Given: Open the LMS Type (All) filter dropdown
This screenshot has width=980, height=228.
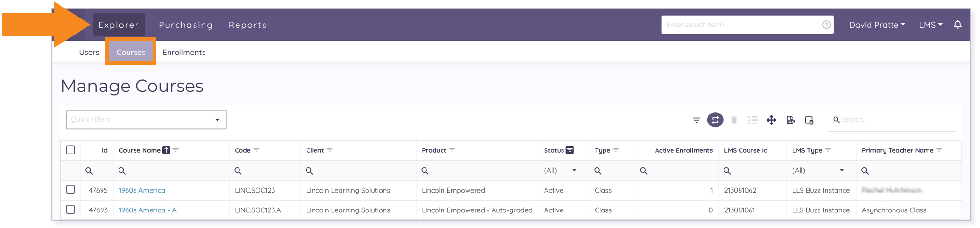Looking at the screenshot, I should 818,170.
